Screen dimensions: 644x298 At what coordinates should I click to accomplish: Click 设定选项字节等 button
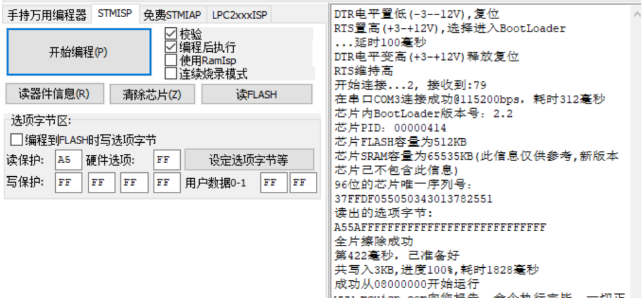pyautogui.click(x=249, y=160)
